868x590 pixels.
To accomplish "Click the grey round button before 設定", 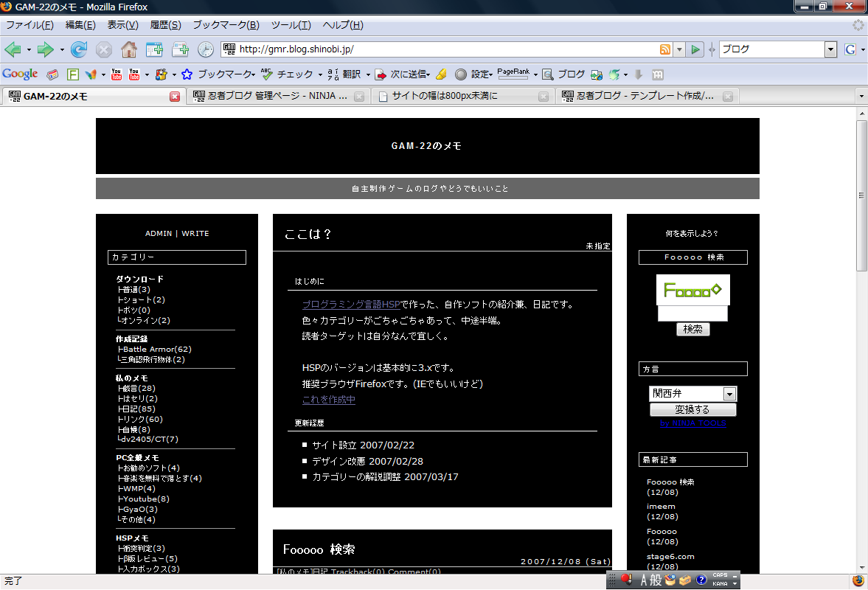I will (461, 74).
